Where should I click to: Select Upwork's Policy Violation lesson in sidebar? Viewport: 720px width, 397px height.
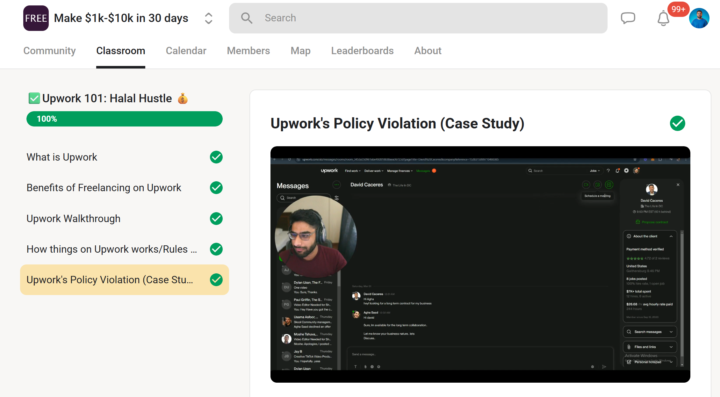coord(124,280)
